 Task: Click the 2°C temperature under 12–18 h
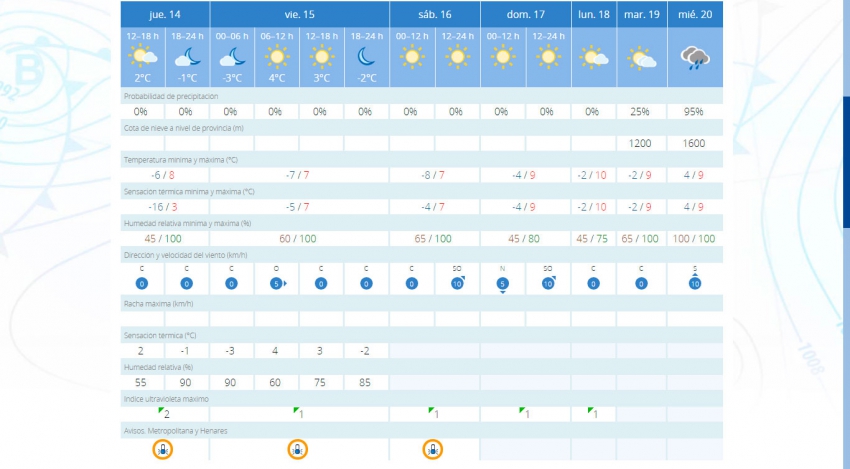tap(142, 78)
